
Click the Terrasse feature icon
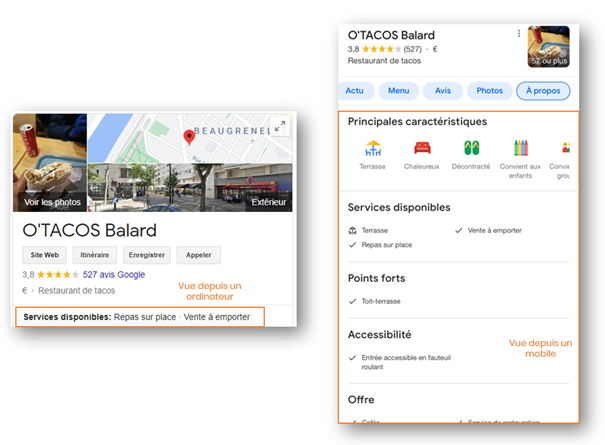pyautogui.click(x=373, y=148)
